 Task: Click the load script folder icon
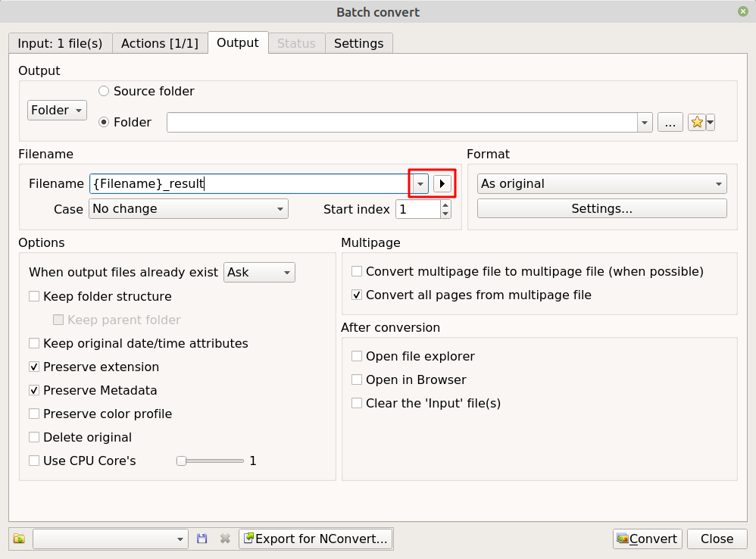click(x=19, y=539)
